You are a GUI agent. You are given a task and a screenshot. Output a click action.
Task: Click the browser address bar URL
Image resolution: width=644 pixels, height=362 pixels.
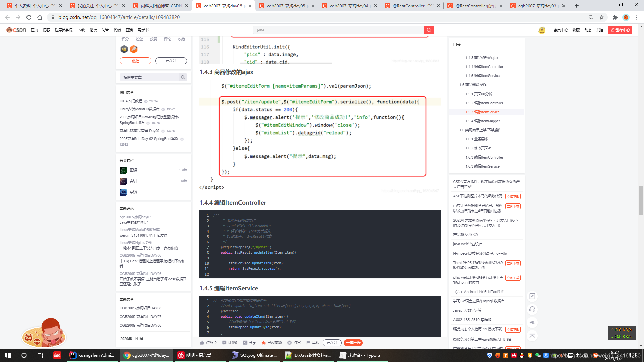tap(119, 17)
